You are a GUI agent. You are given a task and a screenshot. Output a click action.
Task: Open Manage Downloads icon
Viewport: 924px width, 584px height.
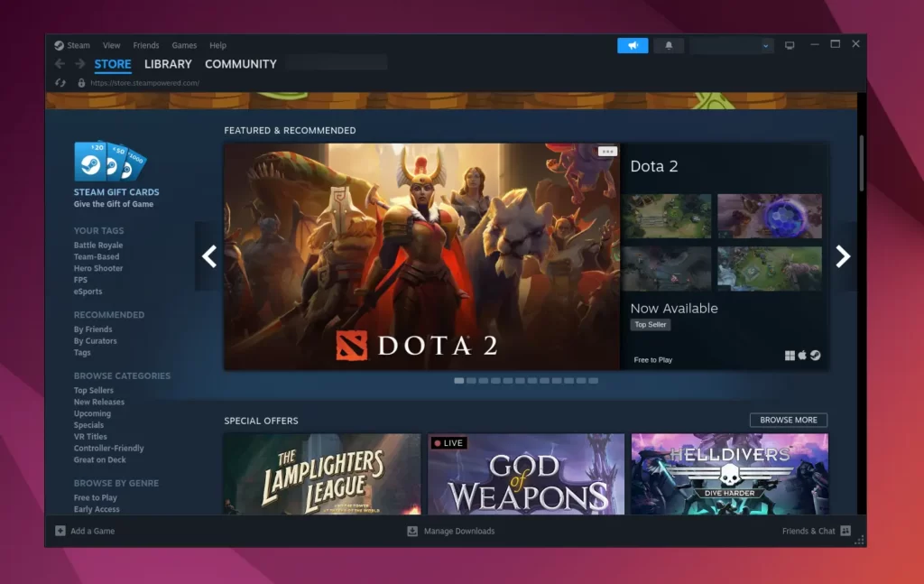[412, 531]
